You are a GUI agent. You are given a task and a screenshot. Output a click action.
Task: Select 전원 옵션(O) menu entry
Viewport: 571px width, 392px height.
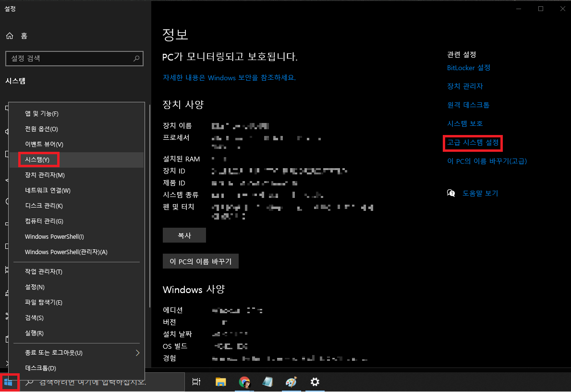(x=76, y=129)
